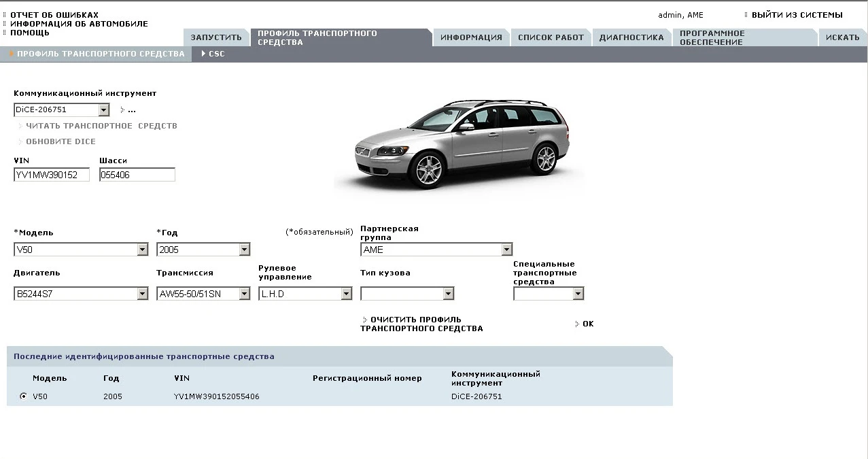Image resolution: width=868 pixels, height=459 pixels.
Task: Click Очистить профиль транспортного средства
Action: click(421, 324)
